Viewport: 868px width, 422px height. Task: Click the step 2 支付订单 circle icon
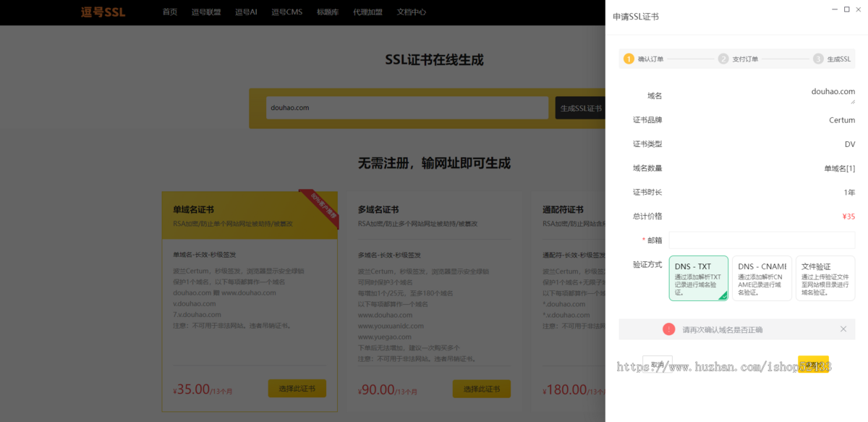click(723, 59)
